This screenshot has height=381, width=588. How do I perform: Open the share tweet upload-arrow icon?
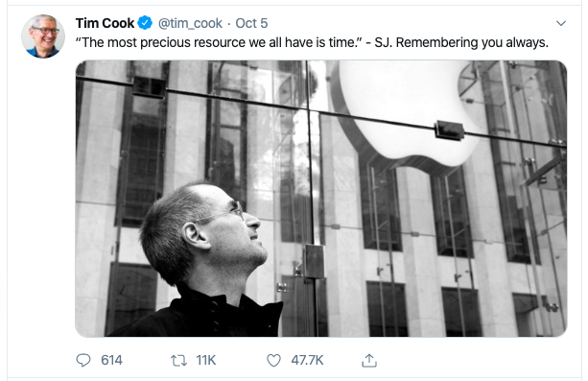tap(369, 360)
